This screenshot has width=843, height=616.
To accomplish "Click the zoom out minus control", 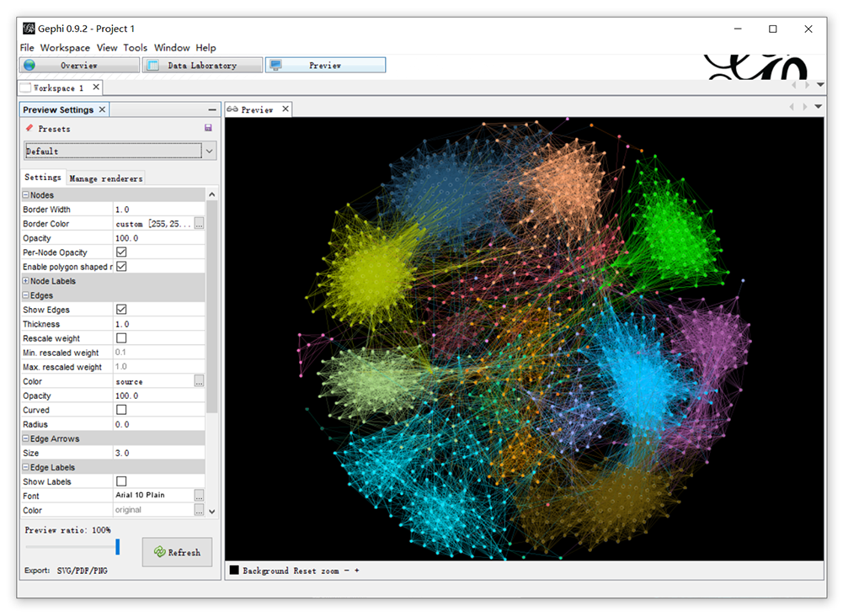I will coord(347,571).
